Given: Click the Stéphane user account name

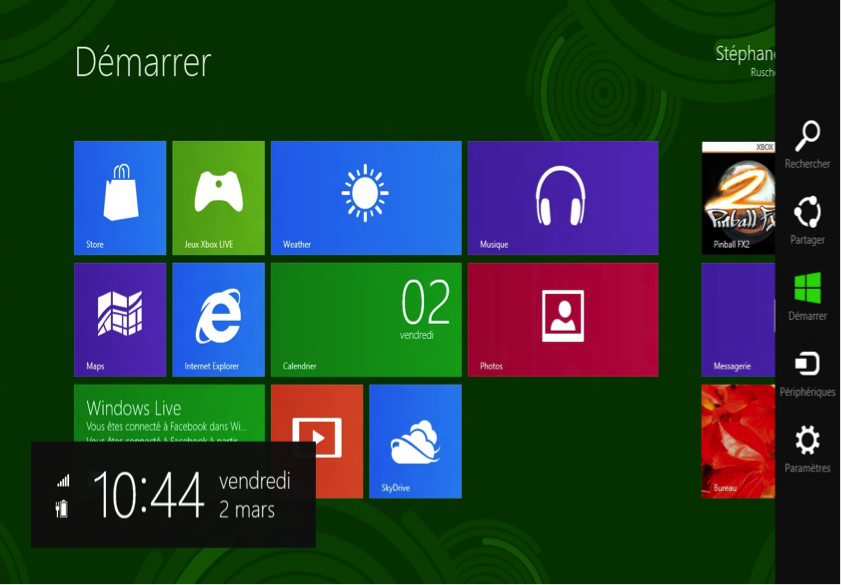Looking at the screenshot, I should pyautogui.click(x=745, y=55).
